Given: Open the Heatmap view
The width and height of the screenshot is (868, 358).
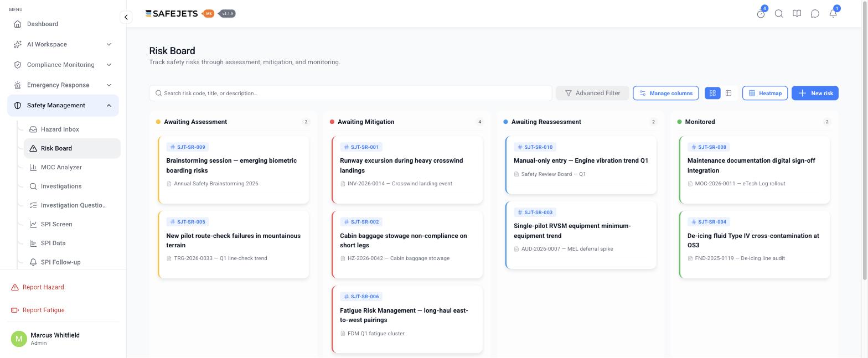Looking at the screenshot, I should (x=765, y=93).
